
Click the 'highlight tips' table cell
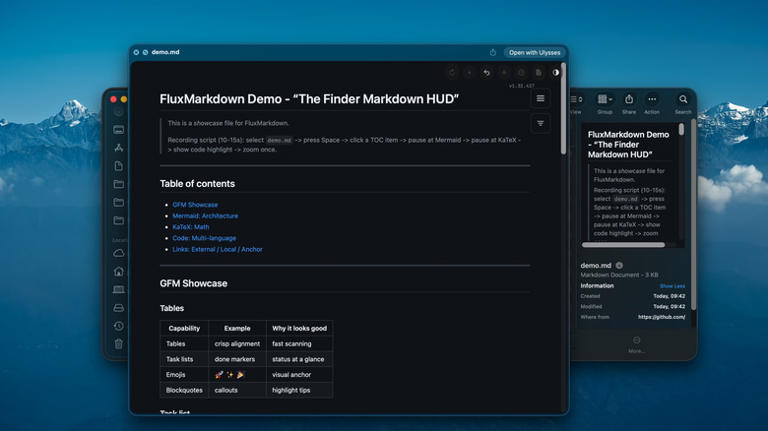coord(299,390)
